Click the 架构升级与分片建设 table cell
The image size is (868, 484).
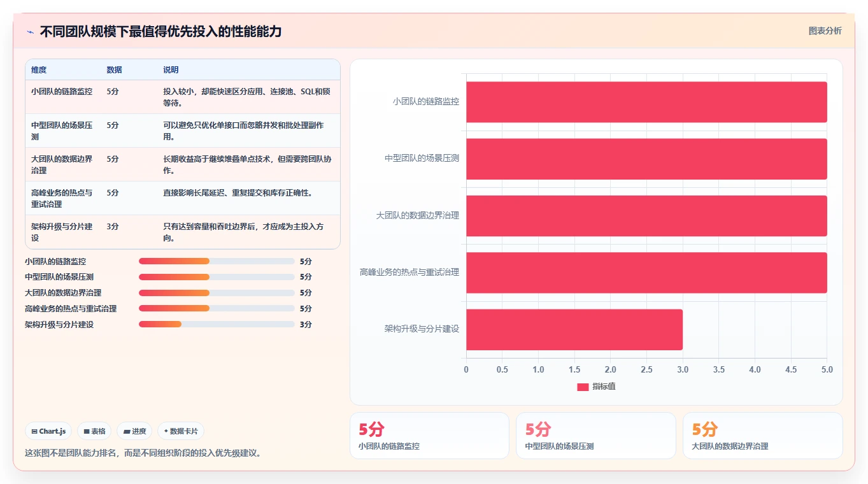[x=62, y=232]
